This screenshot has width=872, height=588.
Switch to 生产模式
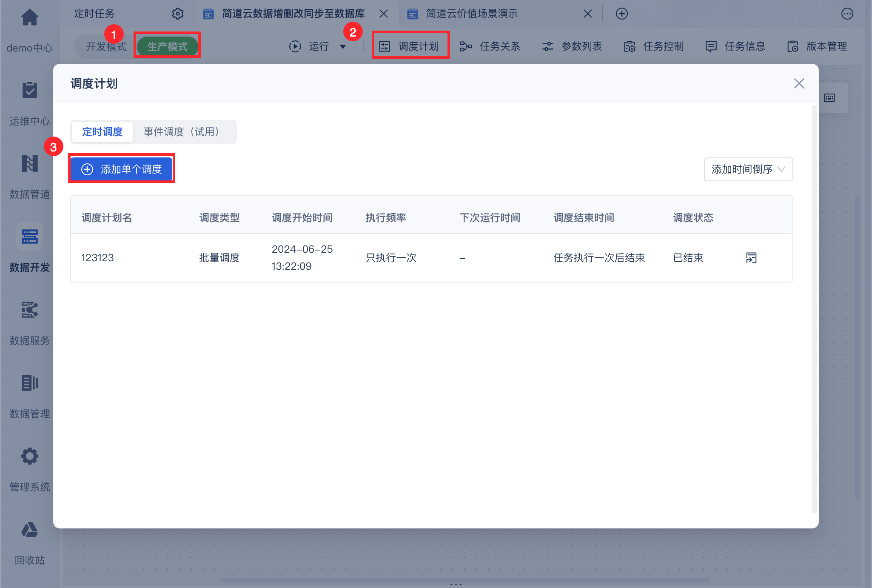point(167,46)
